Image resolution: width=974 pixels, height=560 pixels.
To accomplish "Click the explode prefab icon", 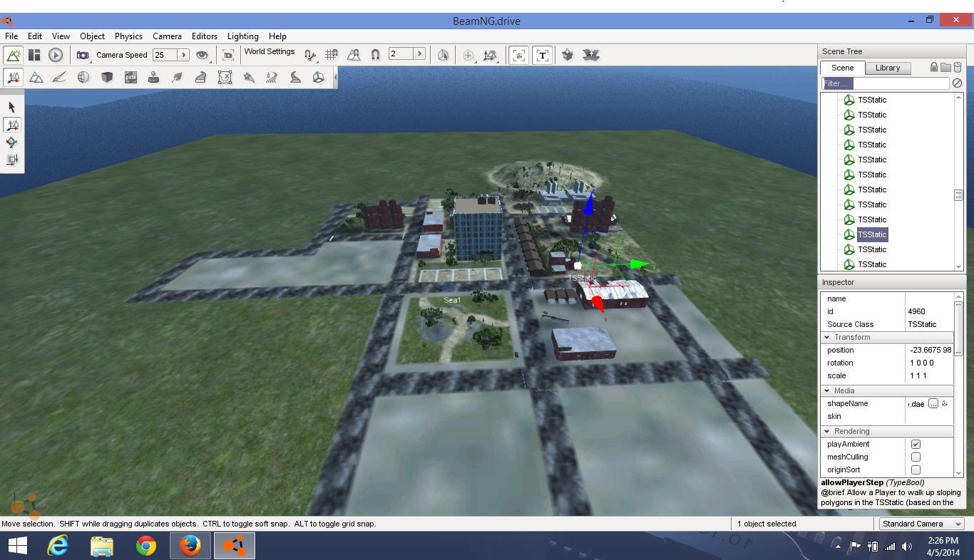I will click(x=591, y=55).
